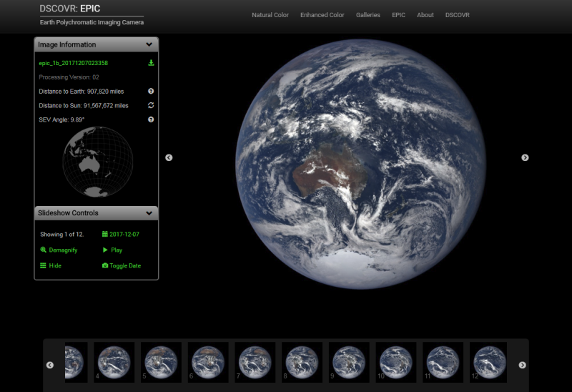Screen dimensions: 572x392
Task: Open help for SEV Angle
Action: (x=151, y=119)
